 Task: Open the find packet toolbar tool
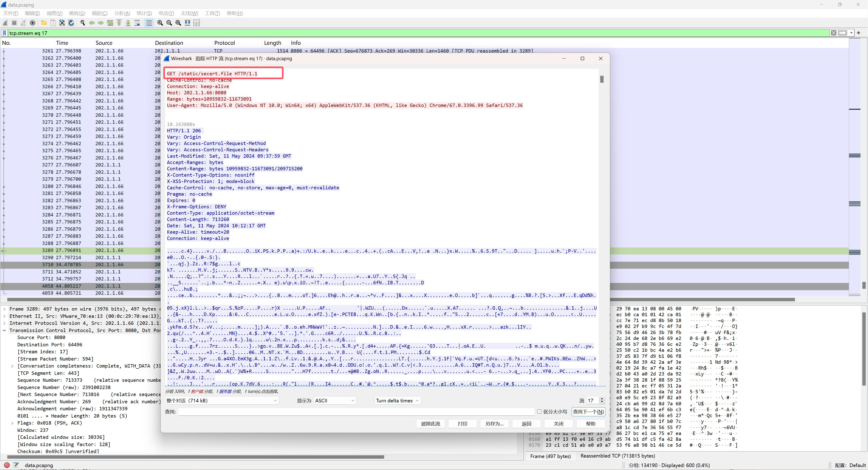(82, 23)
